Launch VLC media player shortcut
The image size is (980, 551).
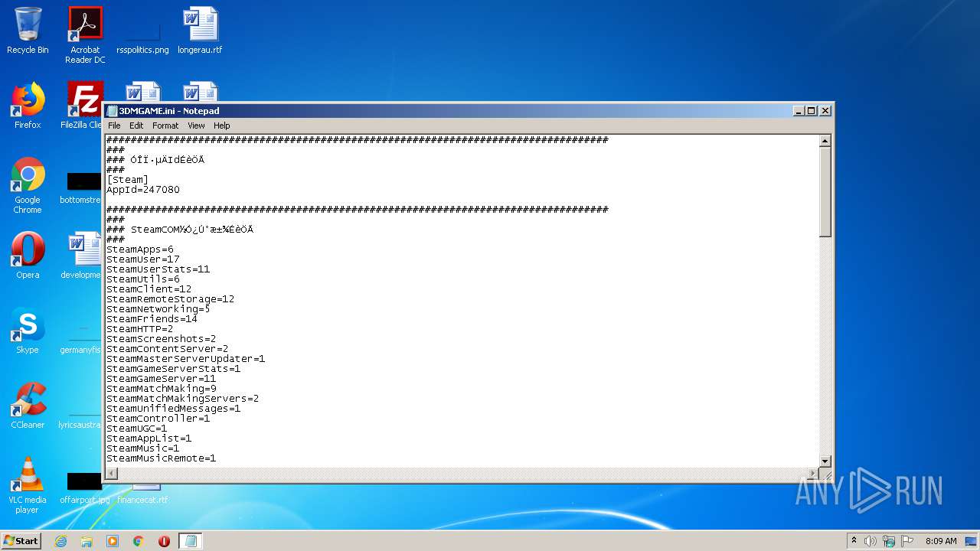[x=28, y=485]
